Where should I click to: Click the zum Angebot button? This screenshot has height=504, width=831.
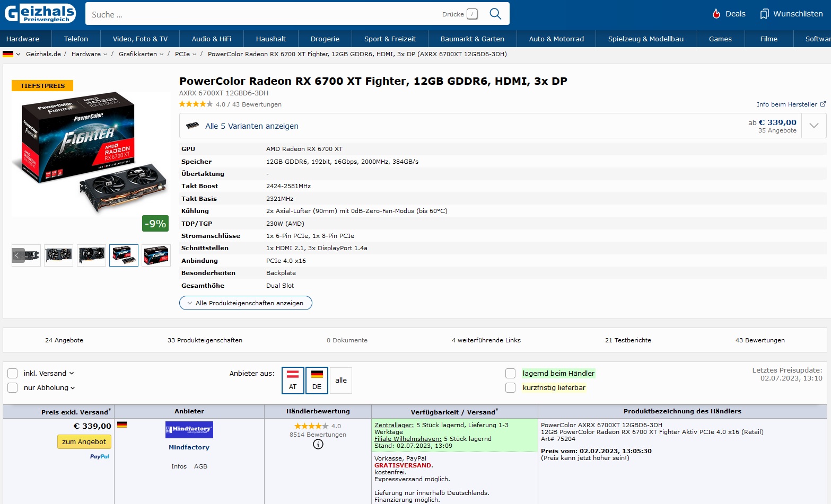coord(84,442)
